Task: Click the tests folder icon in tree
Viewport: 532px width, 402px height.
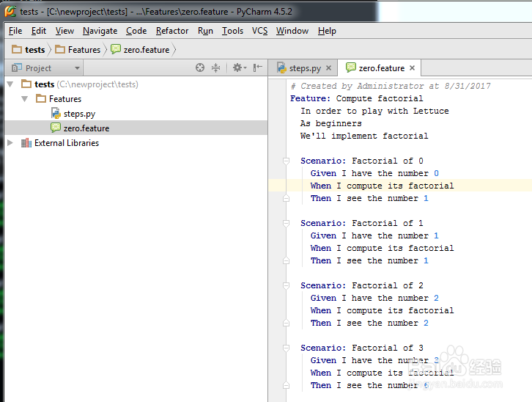Action: (26, 84)
